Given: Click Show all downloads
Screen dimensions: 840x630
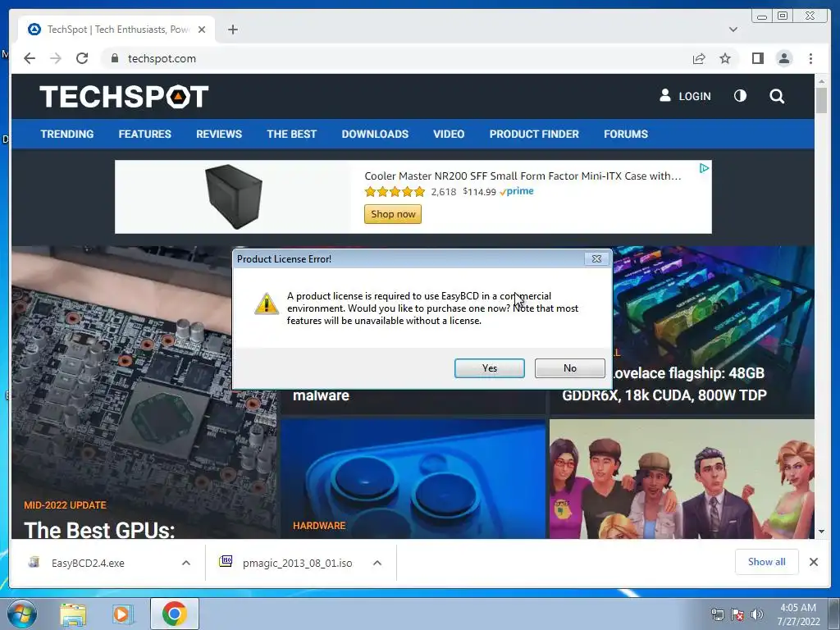Looking at the screenshot, I should click(x=767, y=561).
